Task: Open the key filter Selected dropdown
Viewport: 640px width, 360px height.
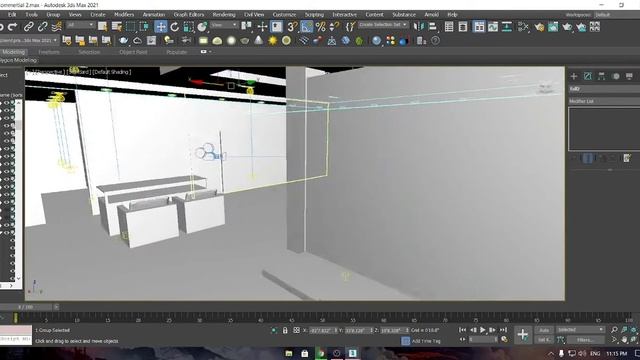Action: tap(580, 329)
